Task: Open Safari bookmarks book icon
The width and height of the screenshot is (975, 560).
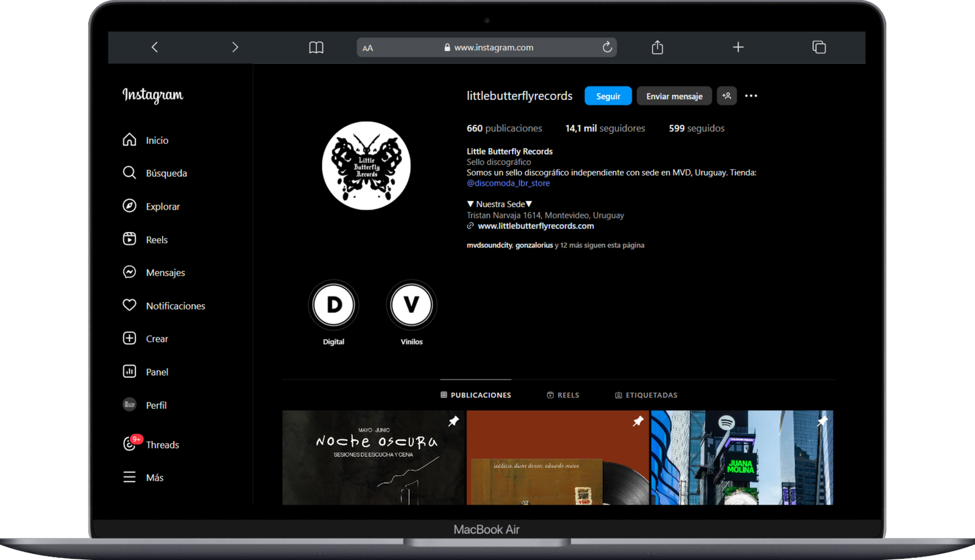Action: tap(316, 48)
